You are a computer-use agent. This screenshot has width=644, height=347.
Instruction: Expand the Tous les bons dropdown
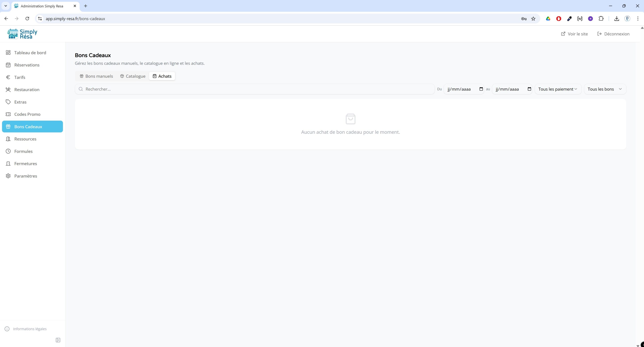605,89
